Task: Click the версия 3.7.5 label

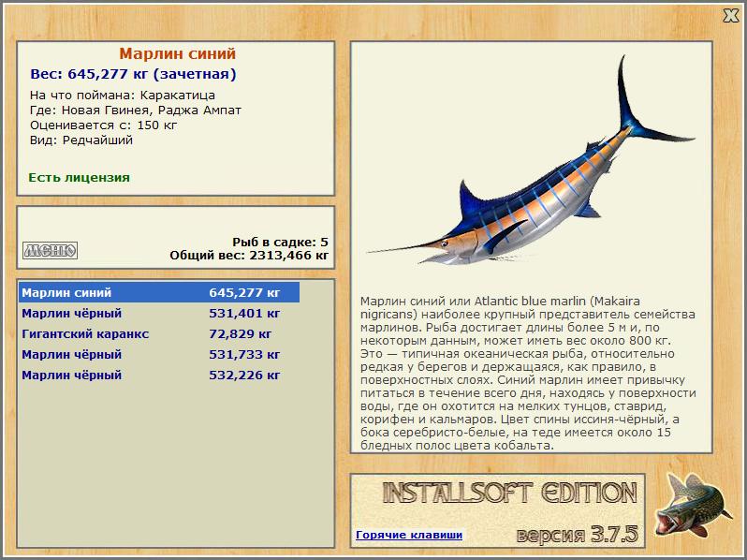Action: (x=577, y=535)
